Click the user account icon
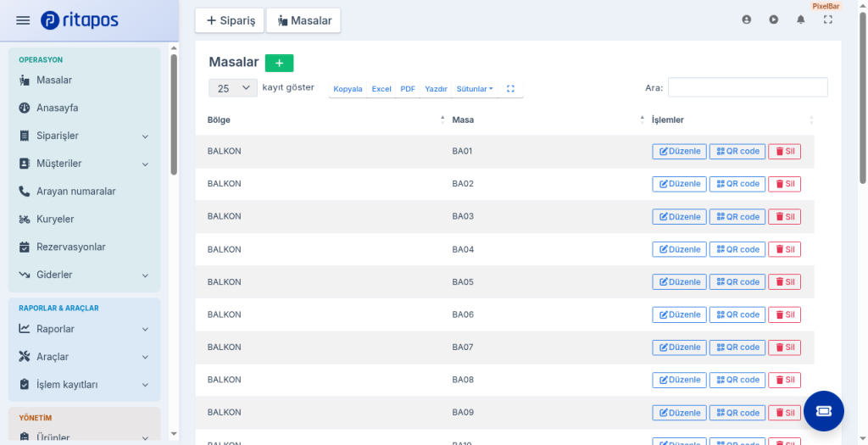Viewport: 868px width, 445px height. pos(746,20)
